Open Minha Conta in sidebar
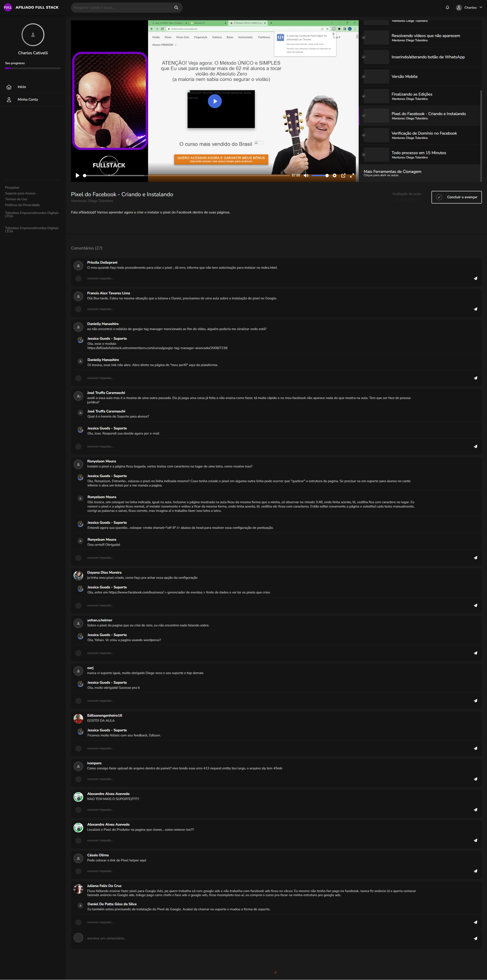 27,99
